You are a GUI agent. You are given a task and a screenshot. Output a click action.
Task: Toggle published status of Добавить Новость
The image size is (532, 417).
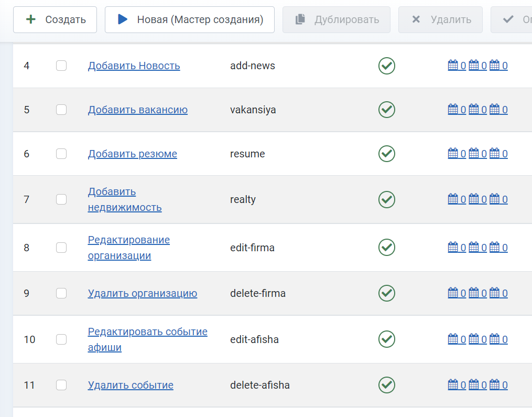click(x=386, y=66)
